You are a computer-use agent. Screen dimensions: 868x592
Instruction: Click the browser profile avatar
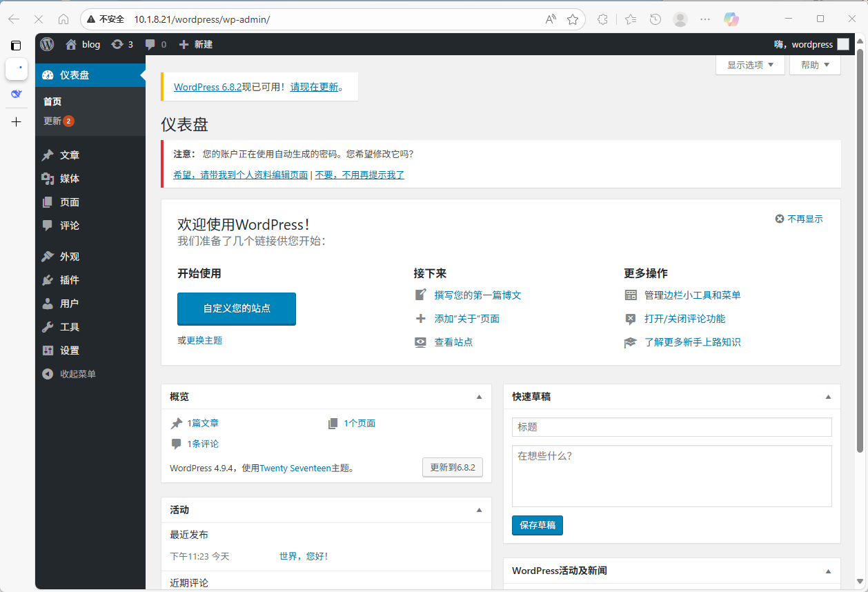(680, 19)
